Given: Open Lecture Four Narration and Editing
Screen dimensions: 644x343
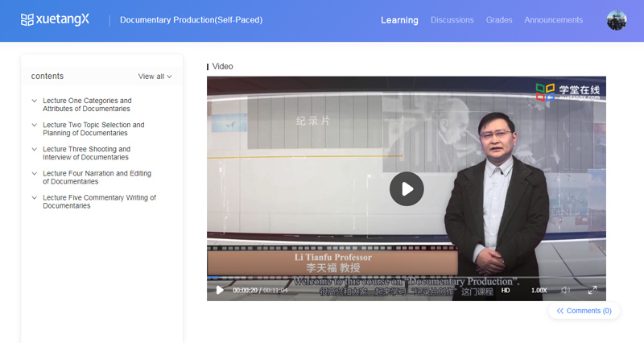Looking at the screenshot, I should pyautogui.click(x=97, y=177).
